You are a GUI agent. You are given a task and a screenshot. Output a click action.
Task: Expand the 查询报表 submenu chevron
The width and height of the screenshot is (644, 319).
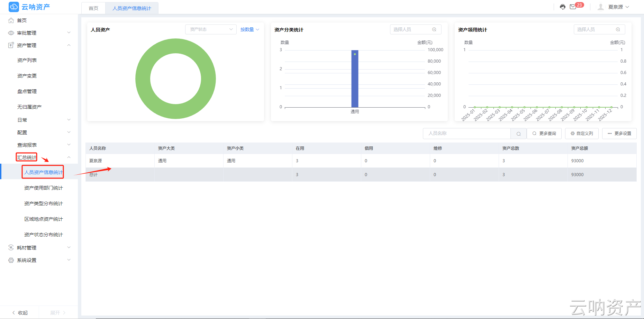click(x=69, y=145)
